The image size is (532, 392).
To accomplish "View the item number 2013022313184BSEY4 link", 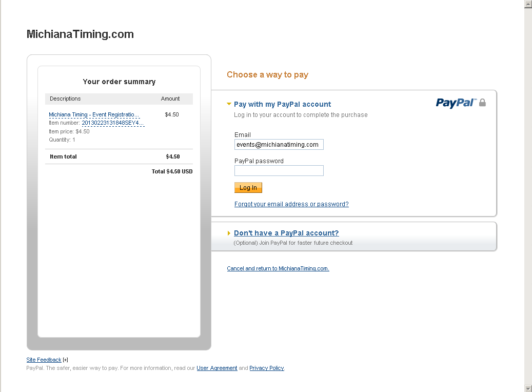I will click(x=112, y=123).
